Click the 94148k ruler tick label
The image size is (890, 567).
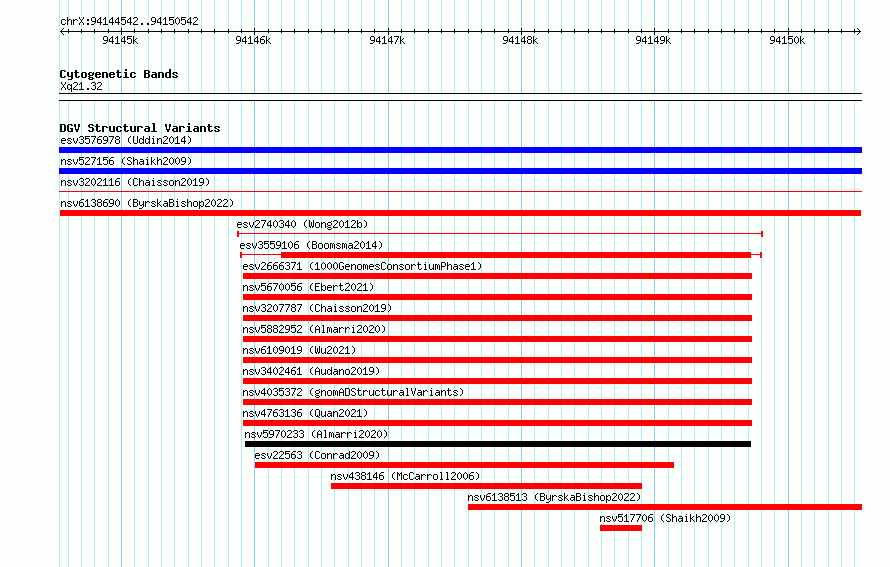tap(520, 40)
